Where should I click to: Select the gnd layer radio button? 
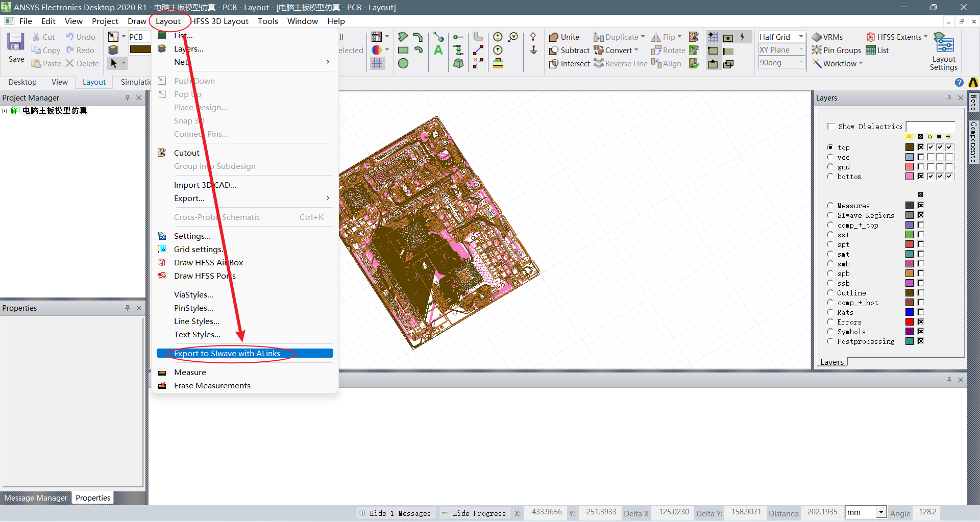coord(830,167)
